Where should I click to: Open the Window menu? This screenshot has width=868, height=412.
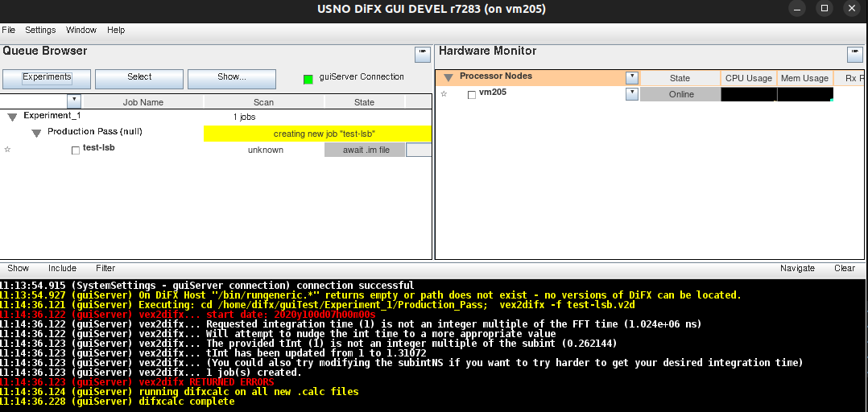pyautogui.click(x=81, y=30)
